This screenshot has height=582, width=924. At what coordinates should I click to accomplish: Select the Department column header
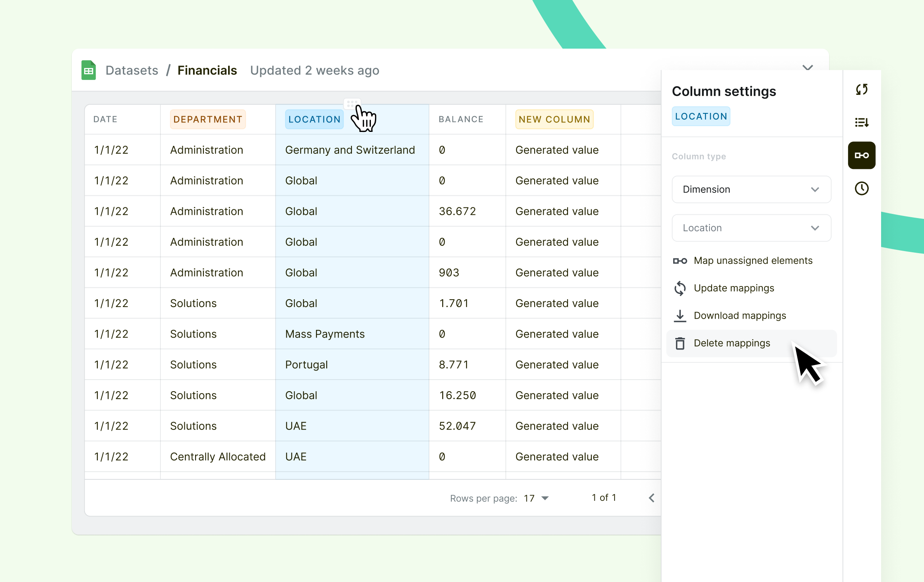coord(207,120)
